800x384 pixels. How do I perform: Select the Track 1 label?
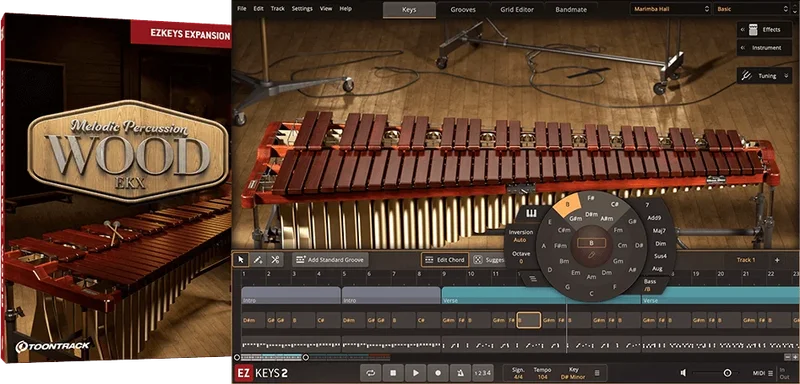point(745,260)
